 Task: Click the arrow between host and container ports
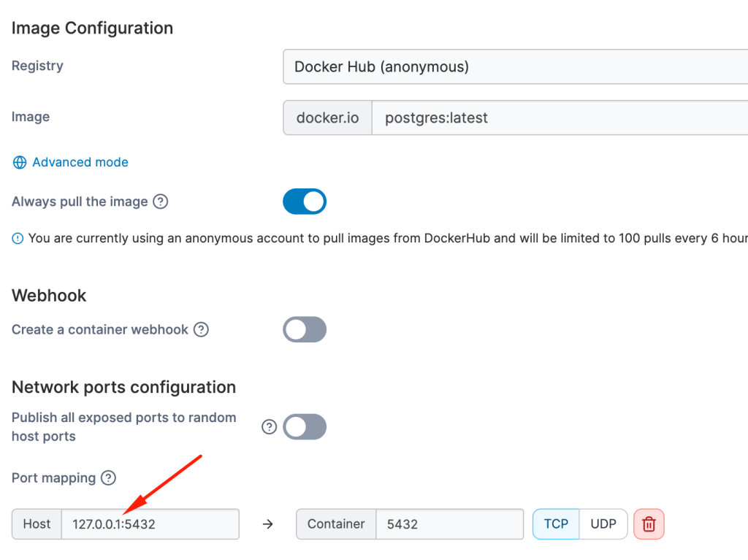tap(267, 524)
